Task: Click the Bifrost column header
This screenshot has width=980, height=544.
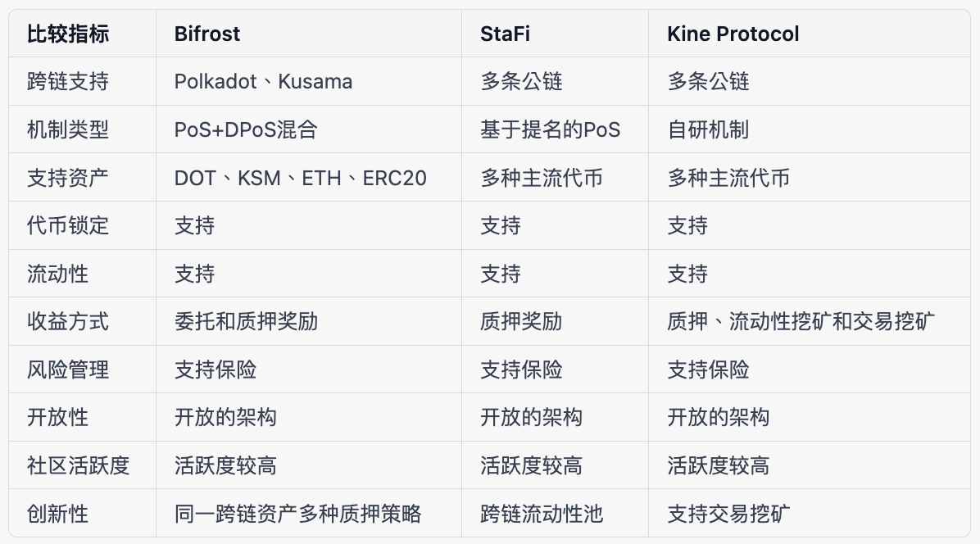Action: pos(207,34)
